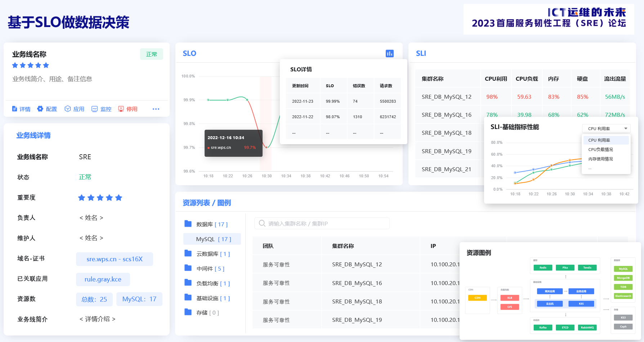Click the cluster name search field

(322, 223)
